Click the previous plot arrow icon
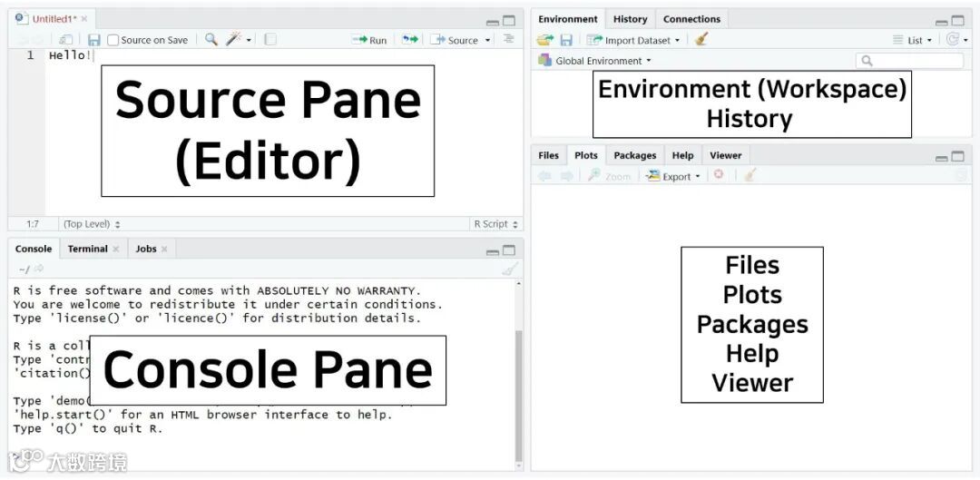 (545, 176)
